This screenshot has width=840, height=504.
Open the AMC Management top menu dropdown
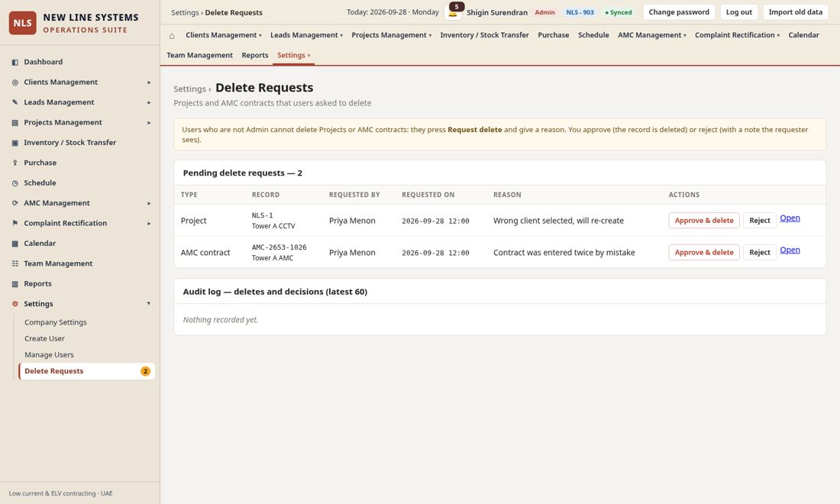[x=652, y=35]
